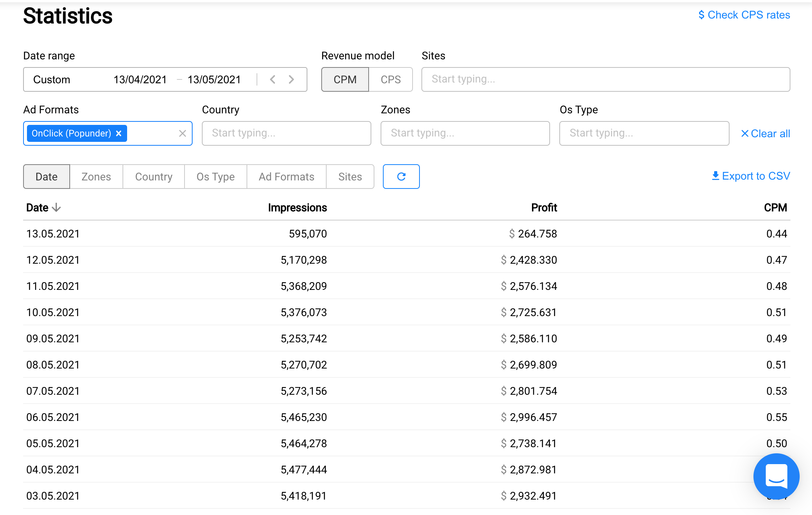Focus the Country filter field
The image size is (812, 515).
[x=286, y=133]
